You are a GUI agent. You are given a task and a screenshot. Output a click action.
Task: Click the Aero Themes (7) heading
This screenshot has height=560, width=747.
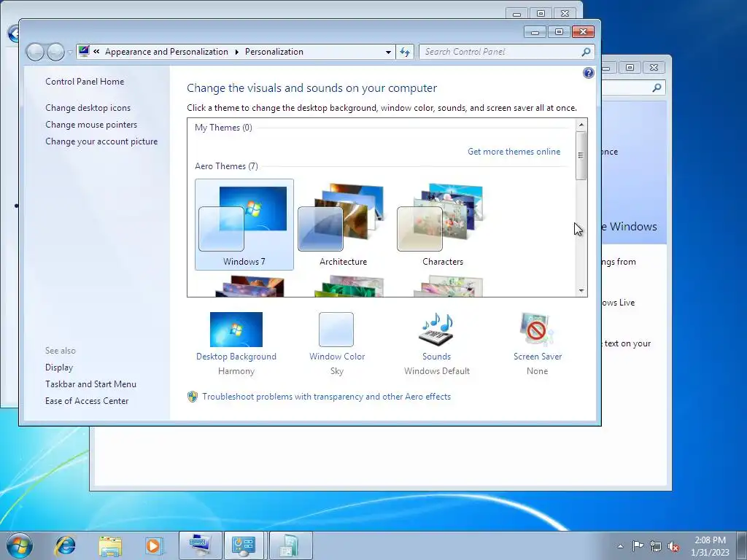[226, 166]
